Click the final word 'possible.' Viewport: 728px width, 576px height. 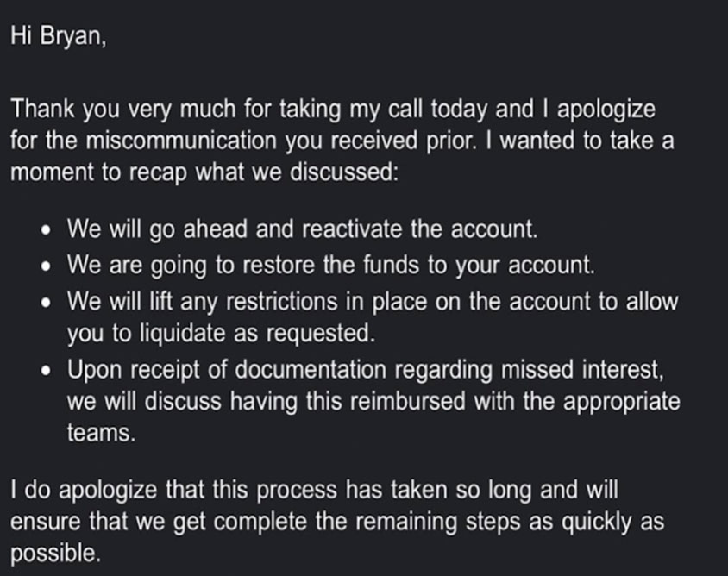point(56,554)
